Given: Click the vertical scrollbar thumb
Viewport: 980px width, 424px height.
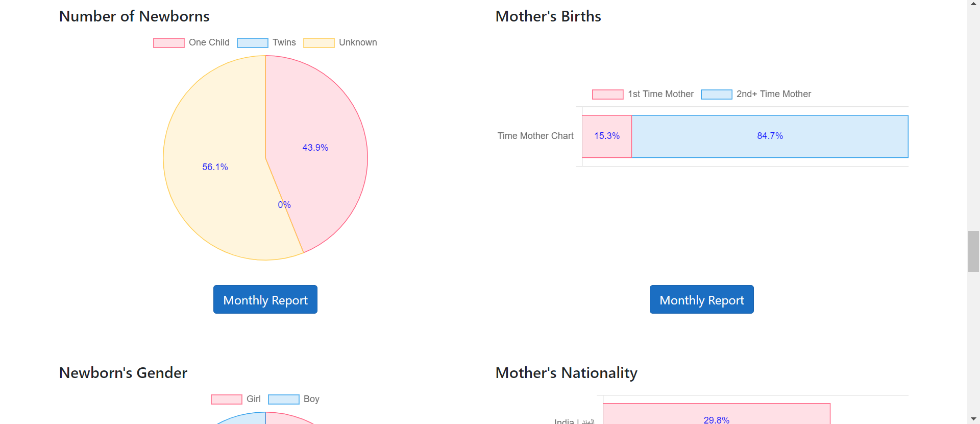Looking at the screenshot, I should coord(973,251).
